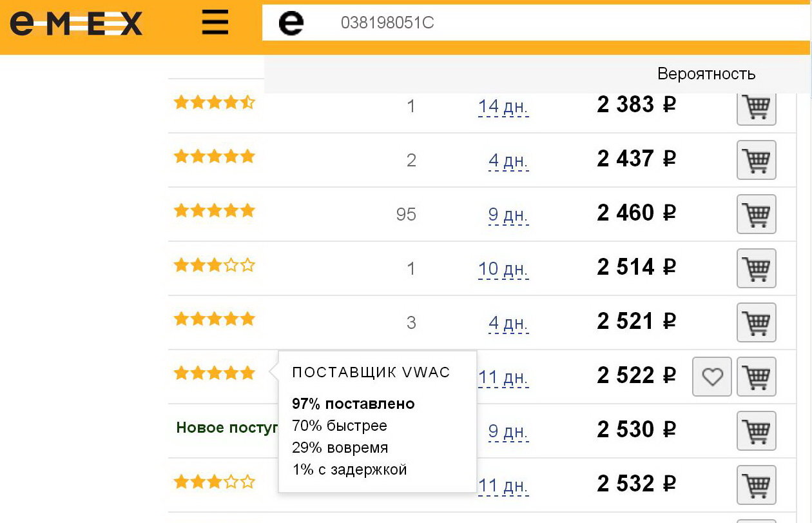The height and width of the screenshot is (523, 812).
Task: Add the 2 514 ₽ offer to cart
Action: pos(757,268)
